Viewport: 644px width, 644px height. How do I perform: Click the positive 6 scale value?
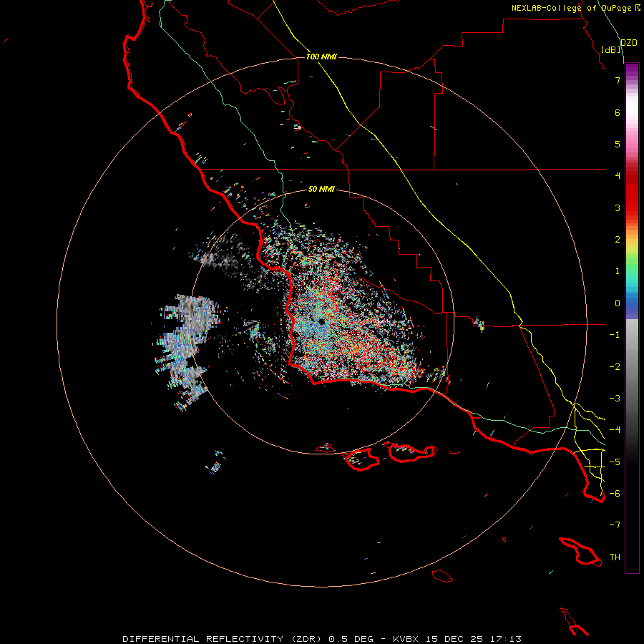point(618,112)
